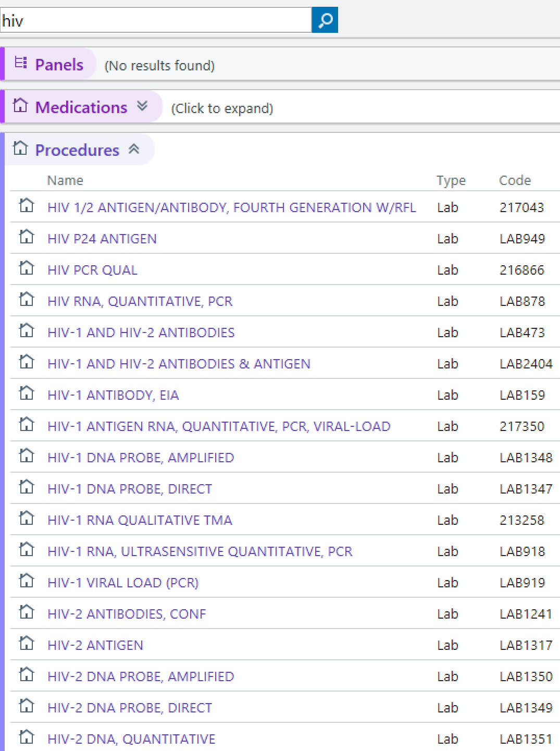Pick HIV-1 DNA PROBE, AMPLIFIED procedure

pos(141,458)
